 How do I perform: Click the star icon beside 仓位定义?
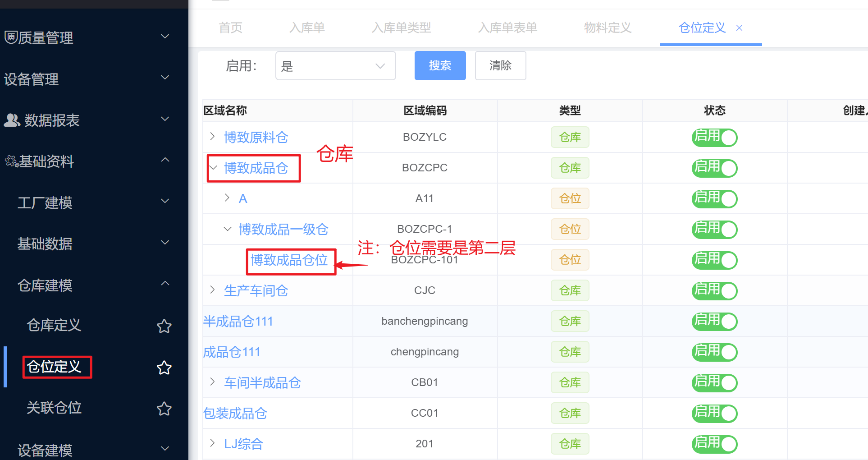coord(164,368)
